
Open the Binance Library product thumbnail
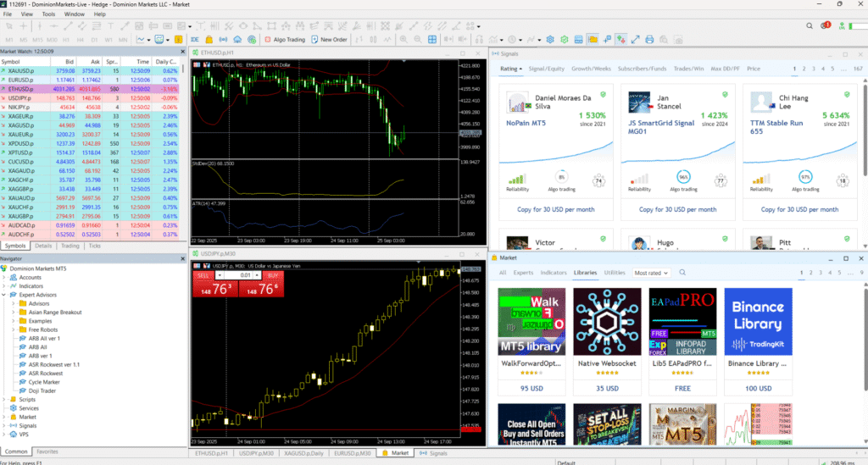(758, 321)
